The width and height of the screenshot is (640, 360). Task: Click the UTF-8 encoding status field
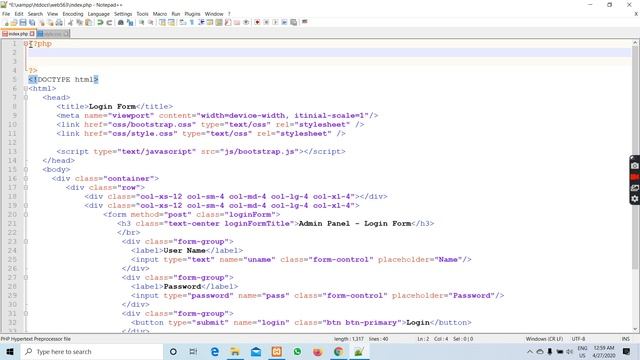click(578, 339)
